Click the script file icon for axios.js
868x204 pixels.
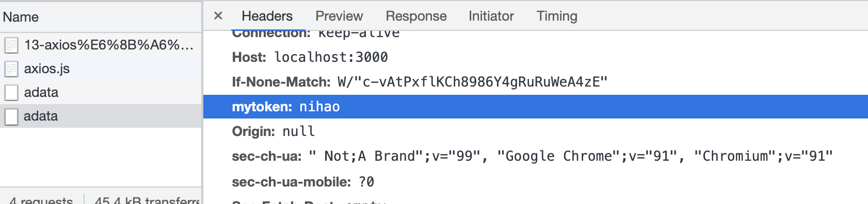pos(11,69)
